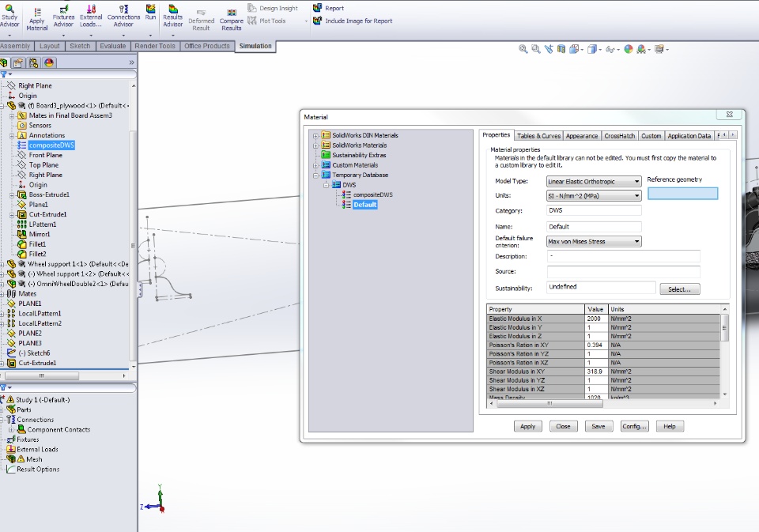Viewport: 759px width, 532px height.
Task: Click the Description input field
Action: (x=624, y=256)
